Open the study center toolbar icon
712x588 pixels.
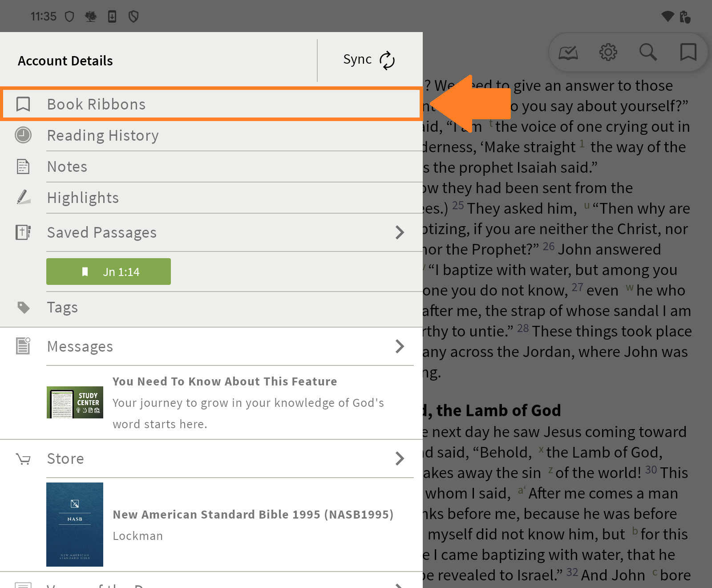[x=568, y=53]
